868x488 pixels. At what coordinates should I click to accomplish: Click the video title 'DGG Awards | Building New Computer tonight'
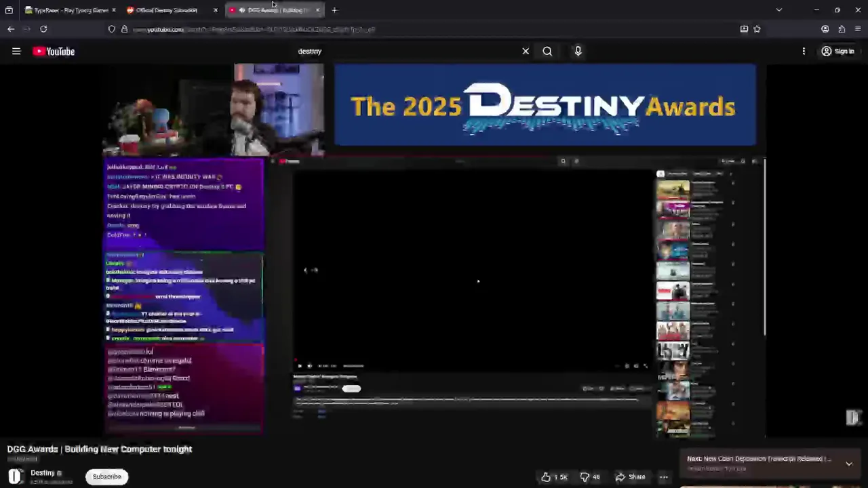tap(100, 449)
